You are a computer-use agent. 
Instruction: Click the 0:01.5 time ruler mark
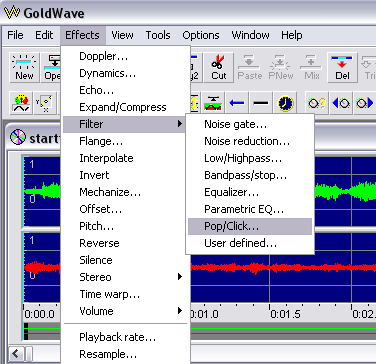(x=285, y=314)
